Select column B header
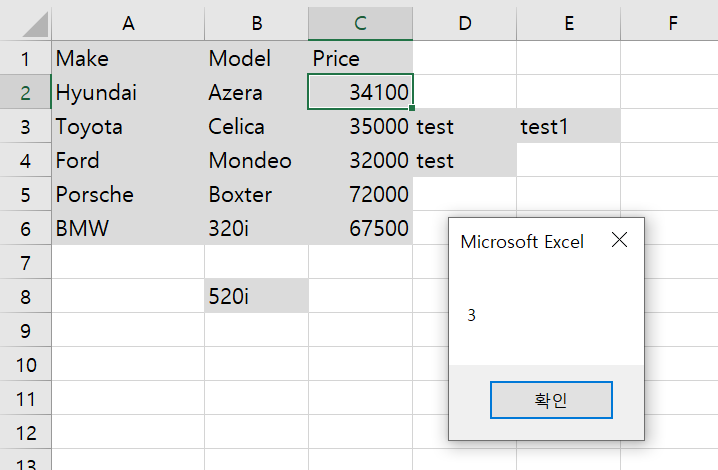The image size is (718, 470). pos(256,23)
